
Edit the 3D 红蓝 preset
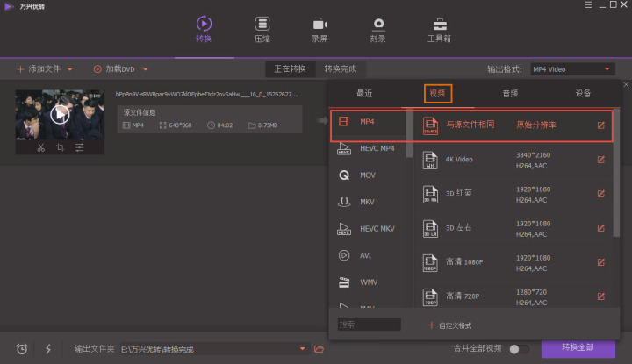tap(601, 194)
